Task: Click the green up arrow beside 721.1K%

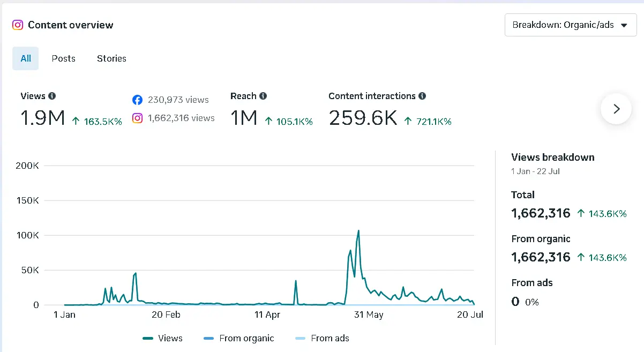Action: 408,121
